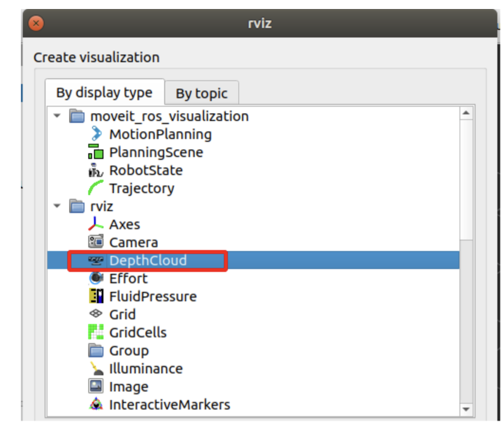Pick Illuminance display entry
This screenshot has height=428, width=504.
pyautogui.click(x=146, y=368)
